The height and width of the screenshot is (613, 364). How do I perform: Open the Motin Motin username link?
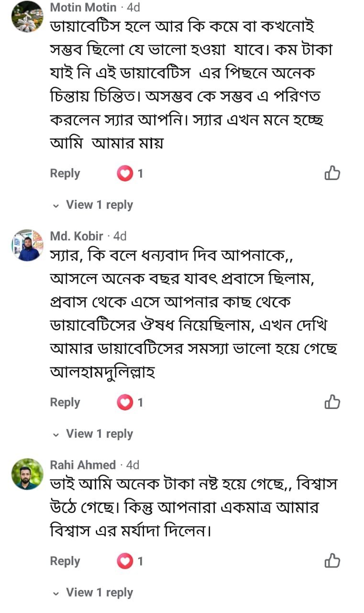point(83,8)
